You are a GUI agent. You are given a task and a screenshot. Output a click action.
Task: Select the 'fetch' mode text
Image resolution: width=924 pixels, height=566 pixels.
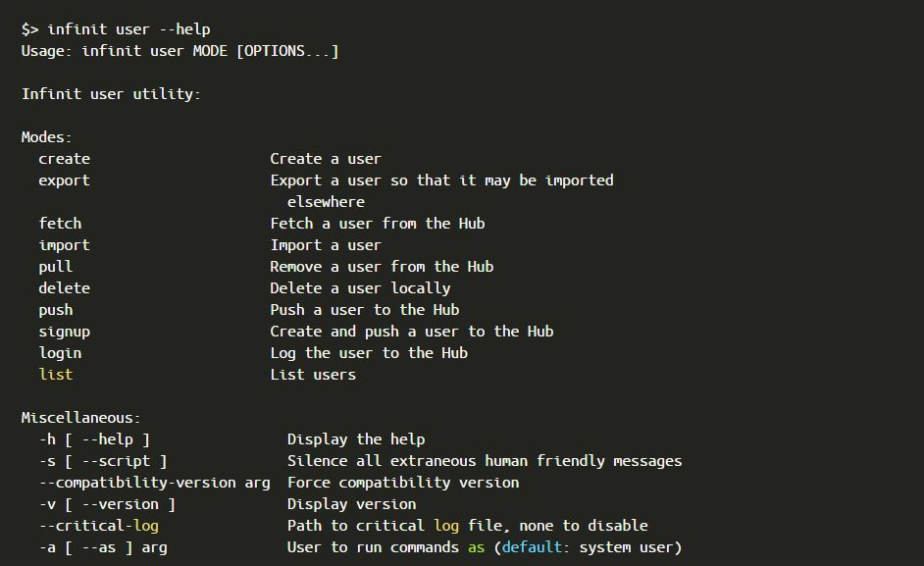60,224
